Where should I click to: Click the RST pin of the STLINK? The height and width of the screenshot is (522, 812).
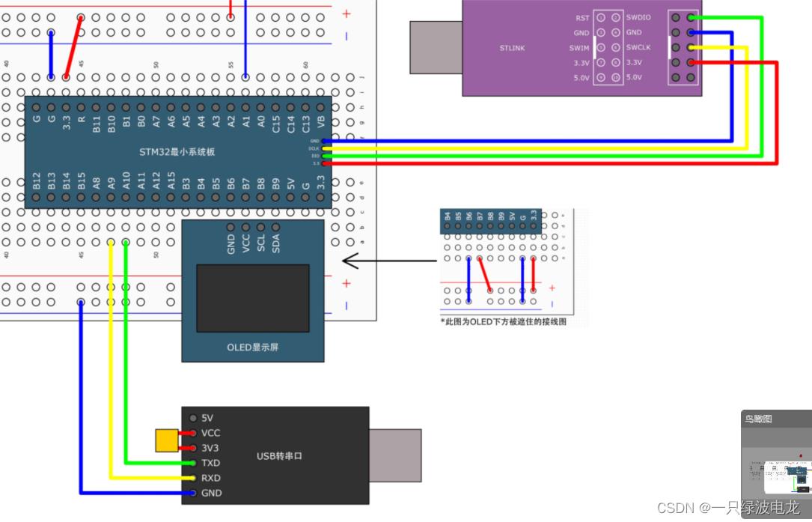pos(583,17)
